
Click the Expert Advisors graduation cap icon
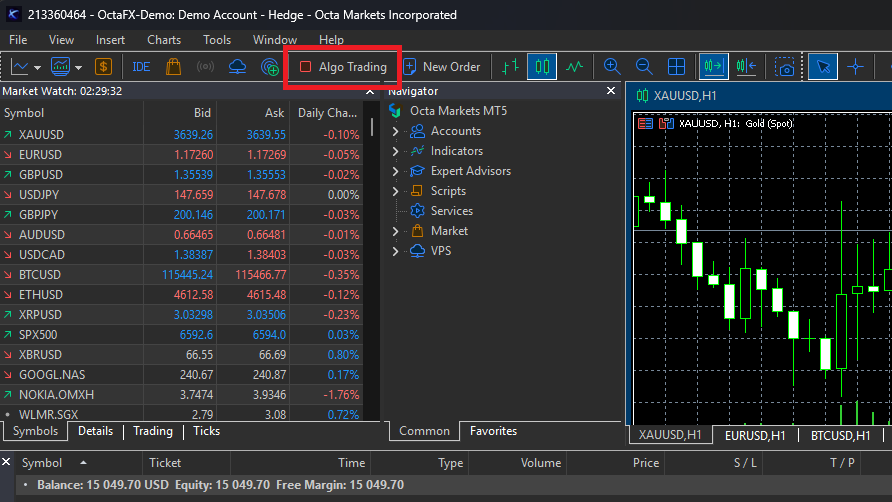point(418,171)
